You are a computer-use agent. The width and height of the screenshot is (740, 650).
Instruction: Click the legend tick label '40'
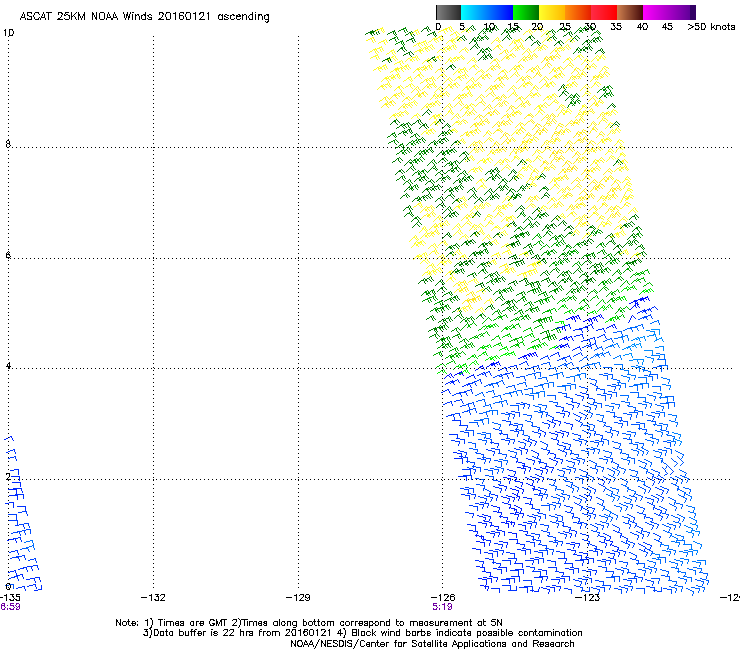point(642,27)
